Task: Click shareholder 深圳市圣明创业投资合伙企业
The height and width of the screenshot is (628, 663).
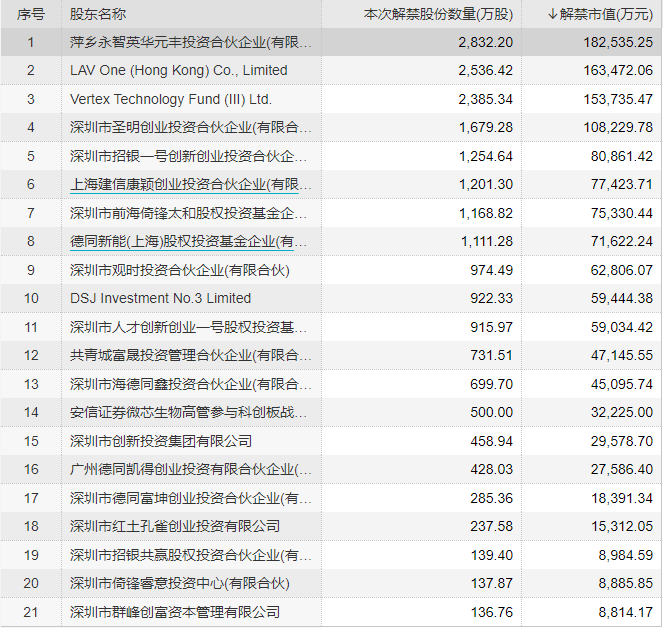Action: [x=190, y=127]
